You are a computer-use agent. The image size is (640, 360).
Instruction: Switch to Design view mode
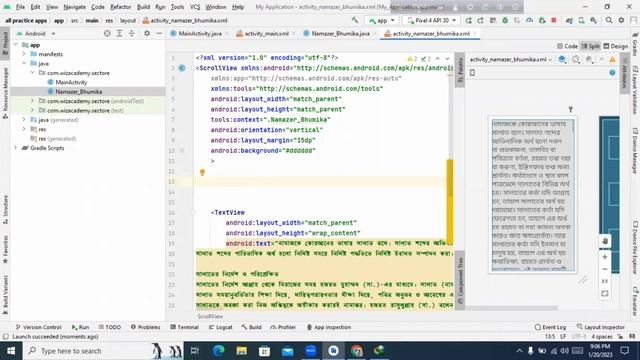pyautogui.click(x=616, y=46)
